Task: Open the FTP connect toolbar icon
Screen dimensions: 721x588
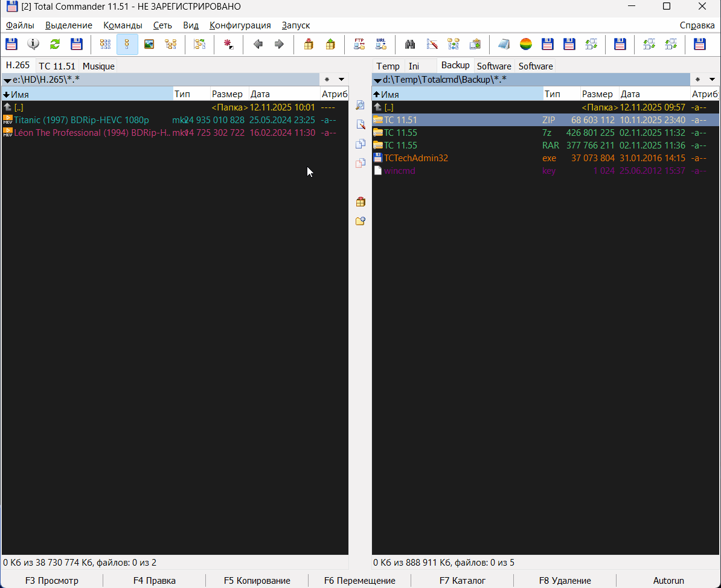Action: point(359,44)
